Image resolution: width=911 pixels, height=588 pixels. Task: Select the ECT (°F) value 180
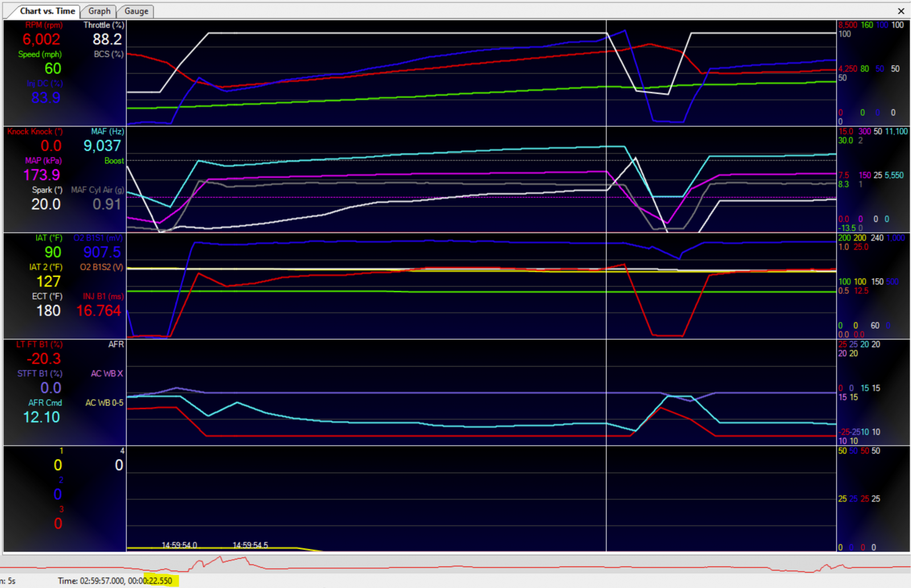tap(48, 311)
